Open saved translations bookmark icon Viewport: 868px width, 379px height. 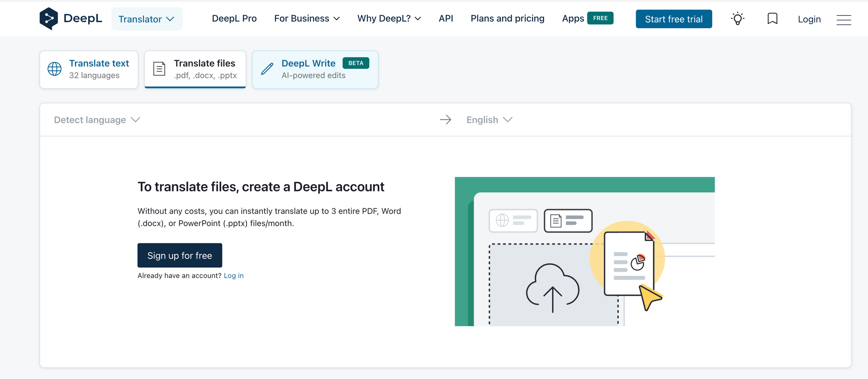[772, 19]
